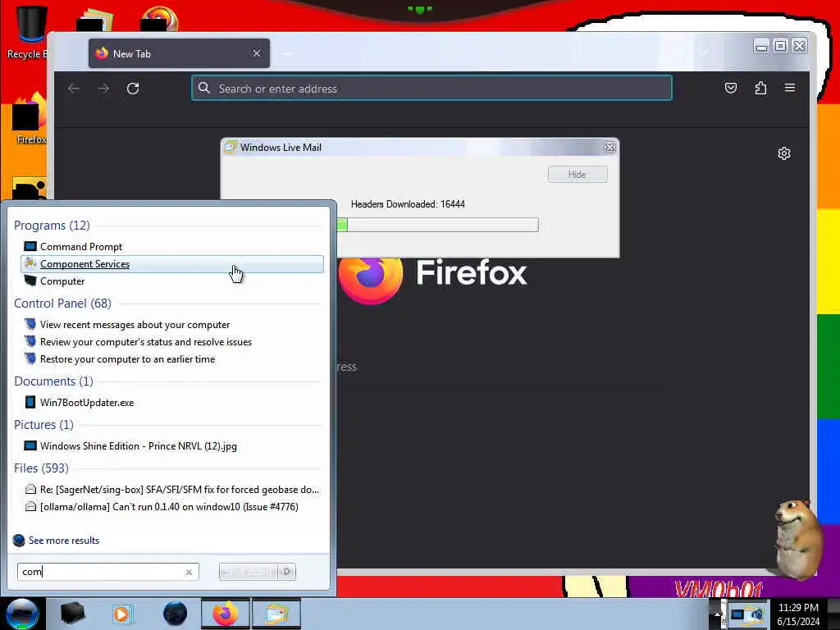Open the ollama/ollama Issue #4776 email result
Image resolution: width=840 pixels, height=630 pixels.
(x=171, y=507)
